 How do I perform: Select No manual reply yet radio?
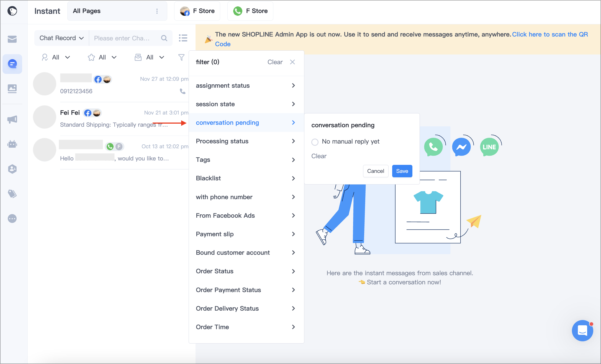tap(315, 142)
